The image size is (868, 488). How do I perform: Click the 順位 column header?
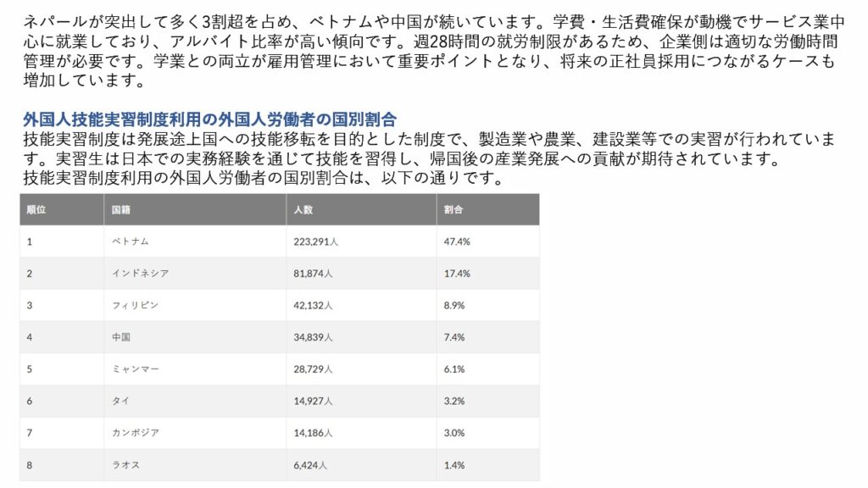[x=61, y=210]
